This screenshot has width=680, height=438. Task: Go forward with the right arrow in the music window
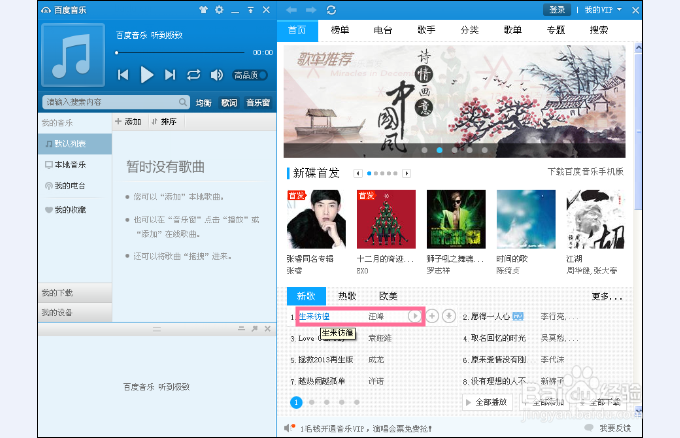pos(311,10)
